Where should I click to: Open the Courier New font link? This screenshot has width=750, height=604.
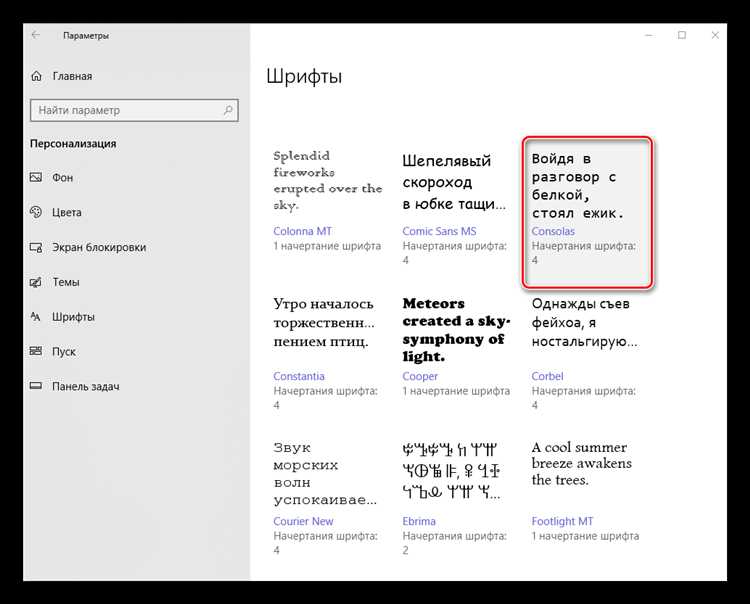click(x=303, y=521)
